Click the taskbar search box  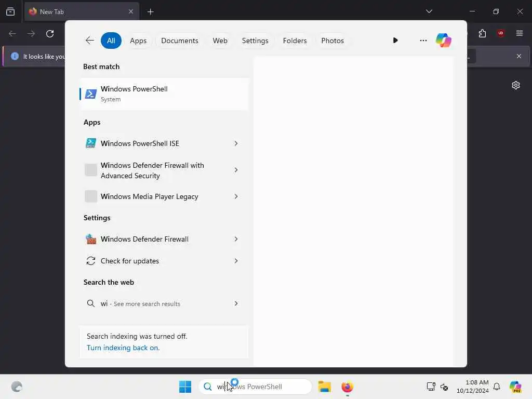pyautogui.click(x=255, y=387)
